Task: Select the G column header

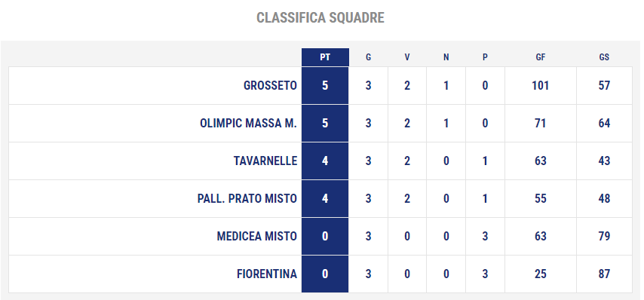Action: point(368,57)
